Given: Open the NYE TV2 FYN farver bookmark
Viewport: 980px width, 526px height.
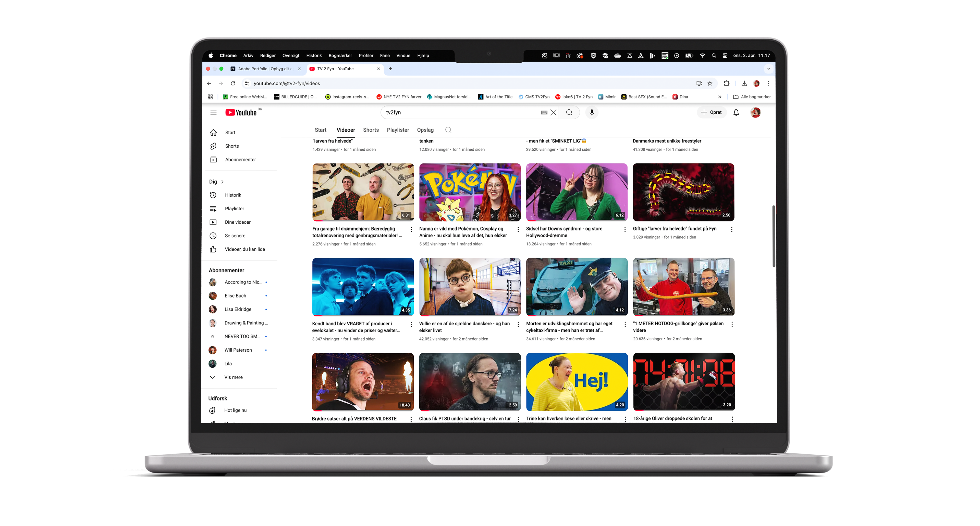Looking at the screenshot, I should 399,97.
